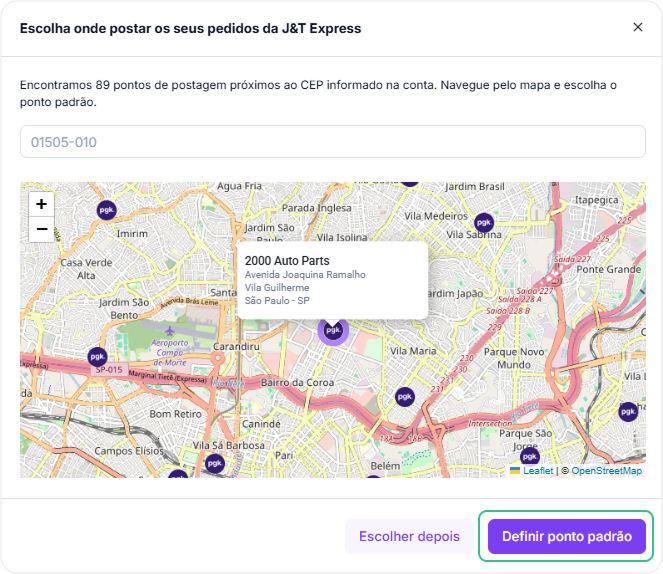Open the Leaflet attribution link

[536, 470]
